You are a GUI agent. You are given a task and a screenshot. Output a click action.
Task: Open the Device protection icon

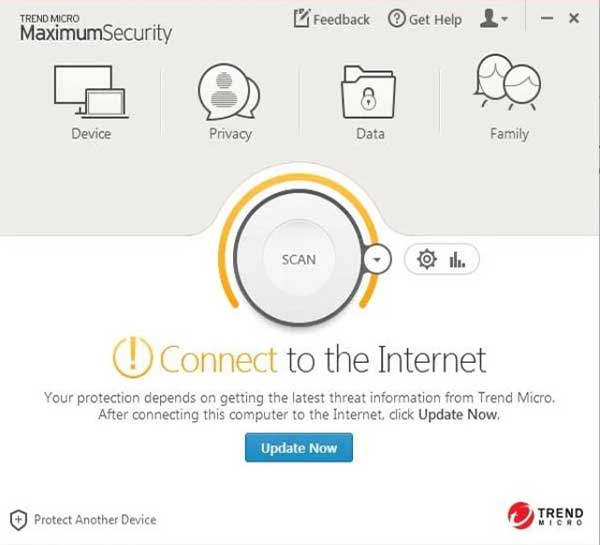click(91, 91)
